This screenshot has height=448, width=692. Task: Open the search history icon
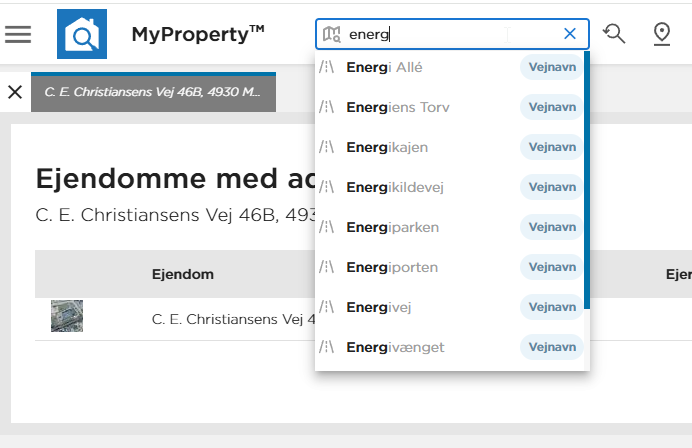pyautogui.click(x=614, y=34)
